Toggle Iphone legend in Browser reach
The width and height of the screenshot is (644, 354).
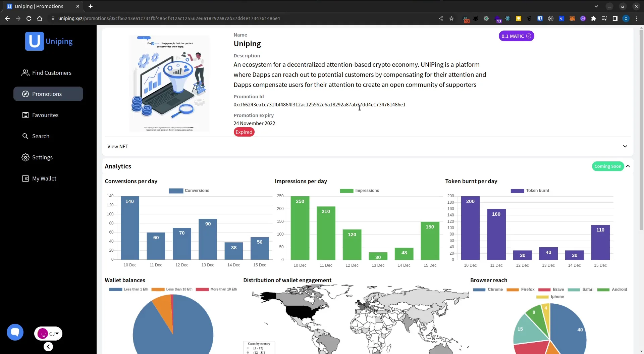pos(550,297)
